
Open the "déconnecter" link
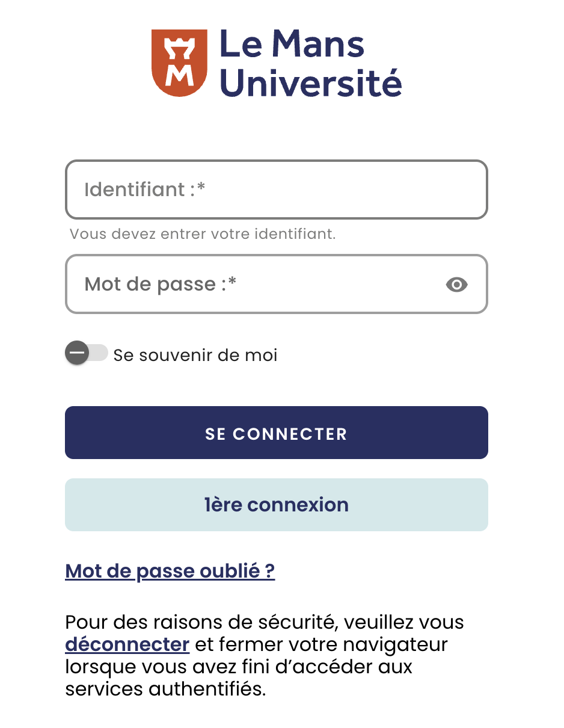(x=127, y=645)
